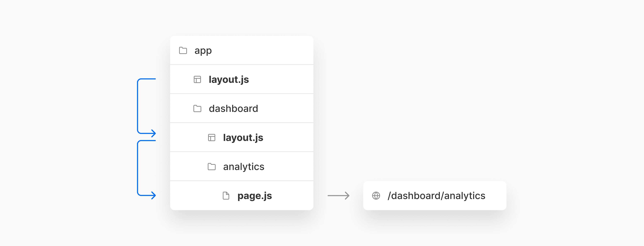Click the gray arrow pointing to the URL
Image resolution: width=644 pixels, height=246 pixels.
338,195
